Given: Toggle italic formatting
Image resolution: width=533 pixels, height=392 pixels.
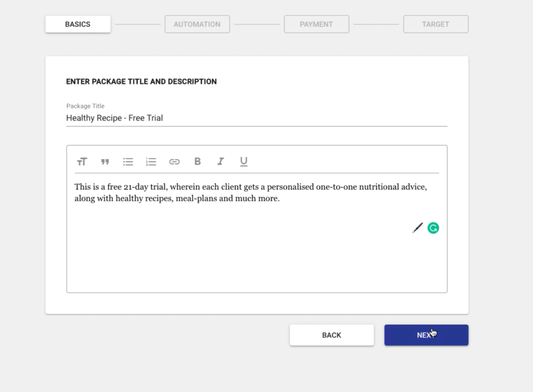Looking at the screenshot, I should click(x=220, y=162).
